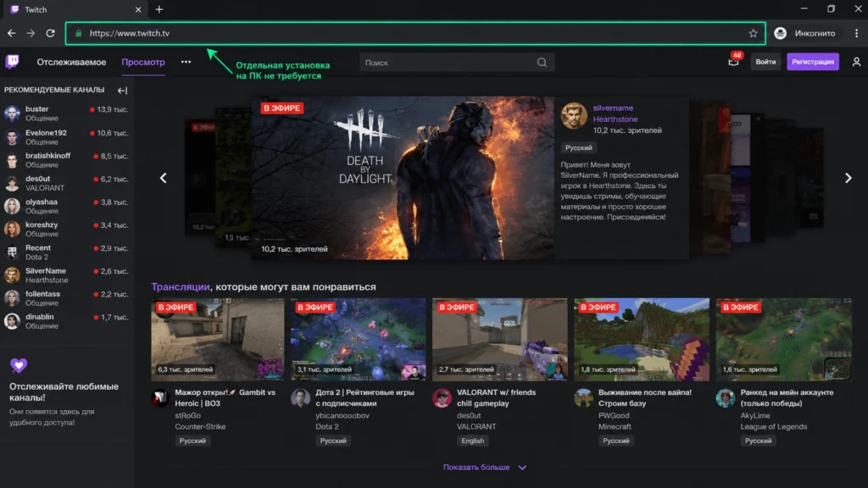The image size is (868, 488).
Task: Open the Chrome three-dot menu
Action: pyautogui.click(x=856, y=33)
